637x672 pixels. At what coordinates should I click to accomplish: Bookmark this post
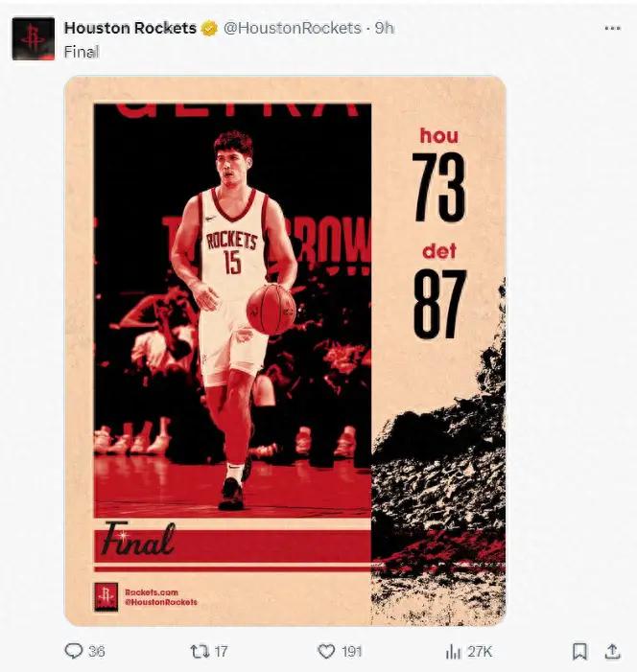point(580,652)
